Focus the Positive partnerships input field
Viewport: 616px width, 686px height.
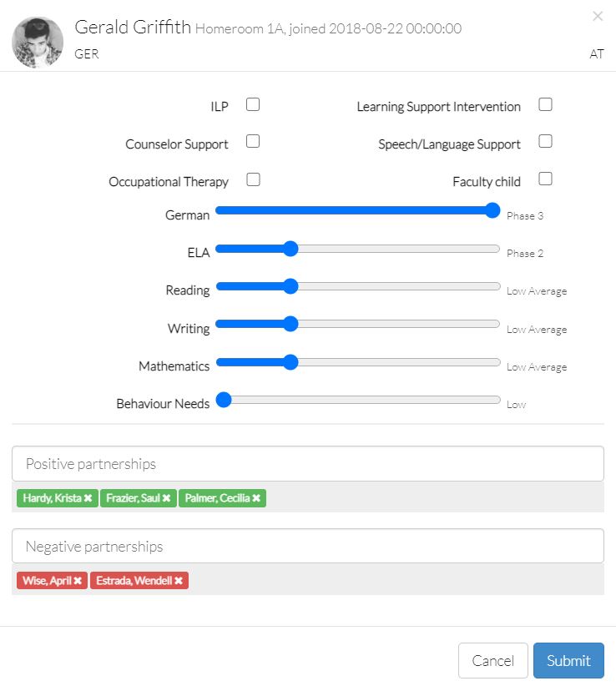coord(307,464)
